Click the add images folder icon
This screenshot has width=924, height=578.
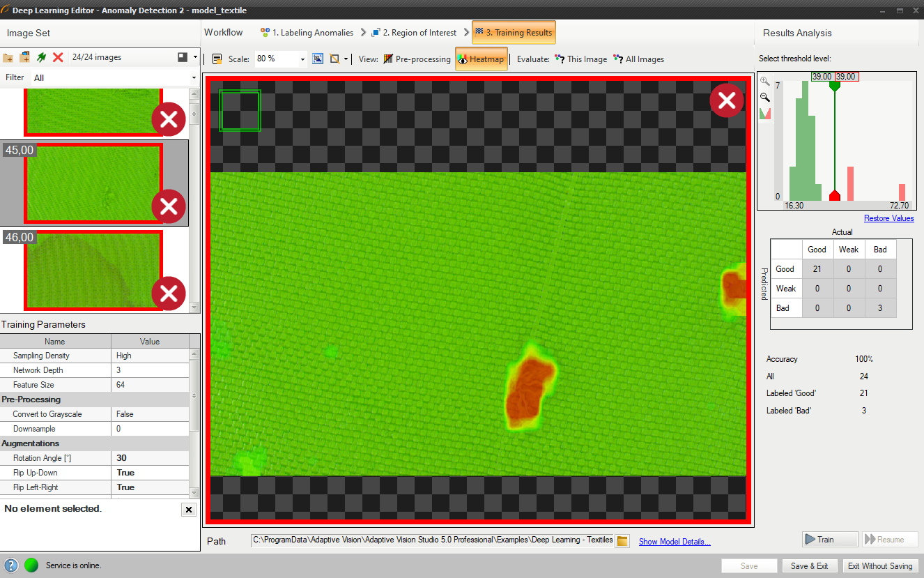point(8,58)
